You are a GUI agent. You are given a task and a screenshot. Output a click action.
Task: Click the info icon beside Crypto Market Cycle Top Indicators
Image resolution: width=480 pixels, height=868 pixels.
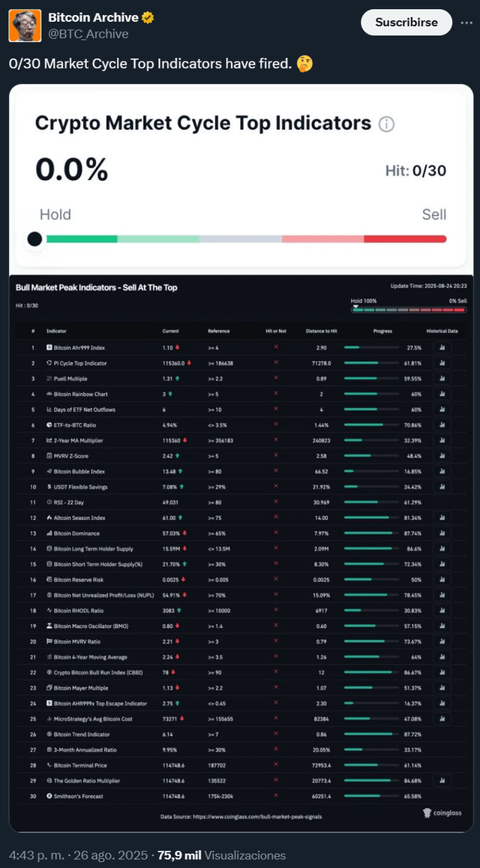[386, 124]
